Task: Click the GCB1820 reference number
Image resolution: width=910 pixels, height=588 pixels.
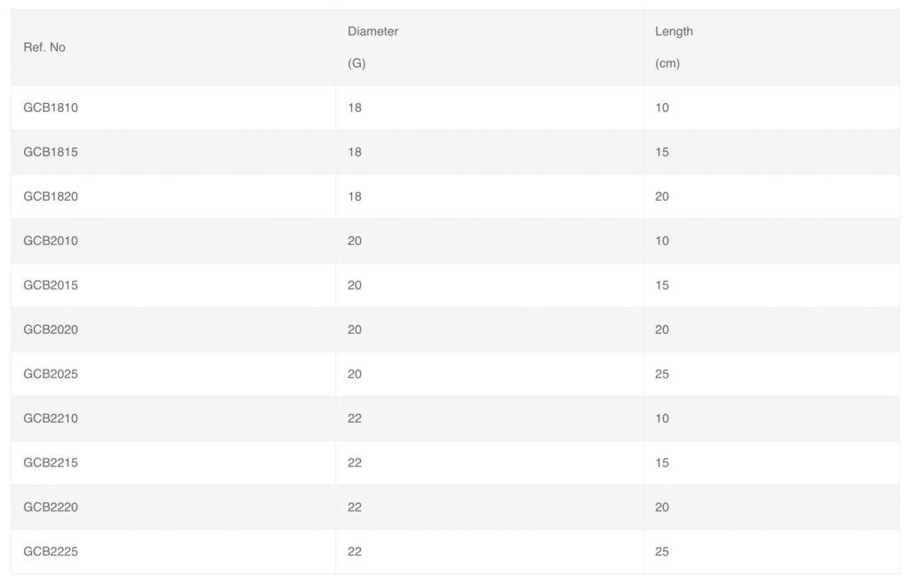Action: [51, 196]
